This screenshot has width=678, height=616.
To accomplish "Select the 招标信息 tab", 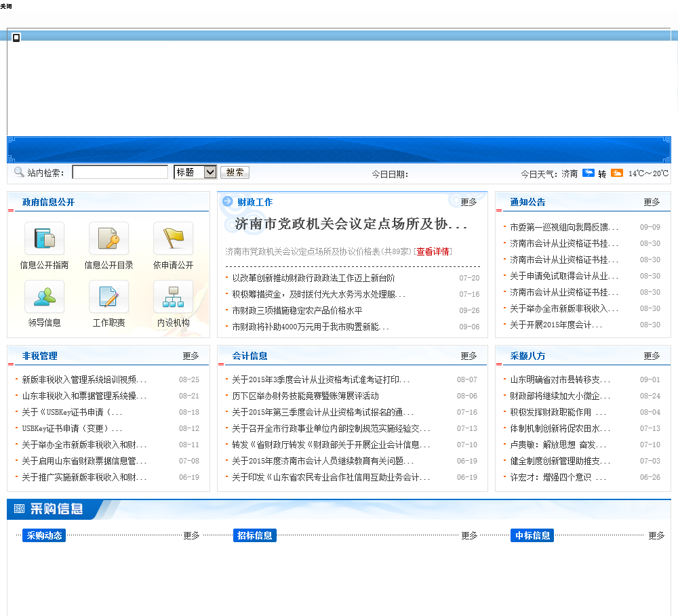I will coord(255,535).
